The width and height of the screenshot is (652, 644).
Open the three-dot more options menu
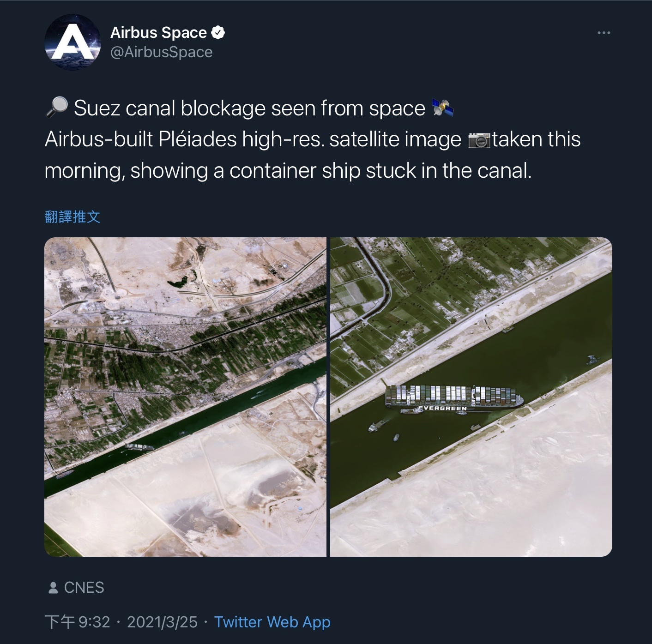click(604, 33)
